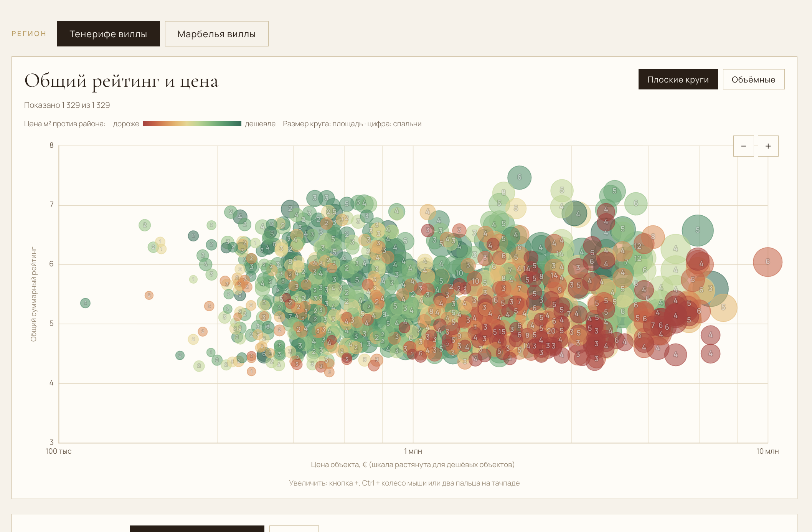The image size is (812, 532).
Task: Switch to Объёмные circle style
Action: pos(753,79)
